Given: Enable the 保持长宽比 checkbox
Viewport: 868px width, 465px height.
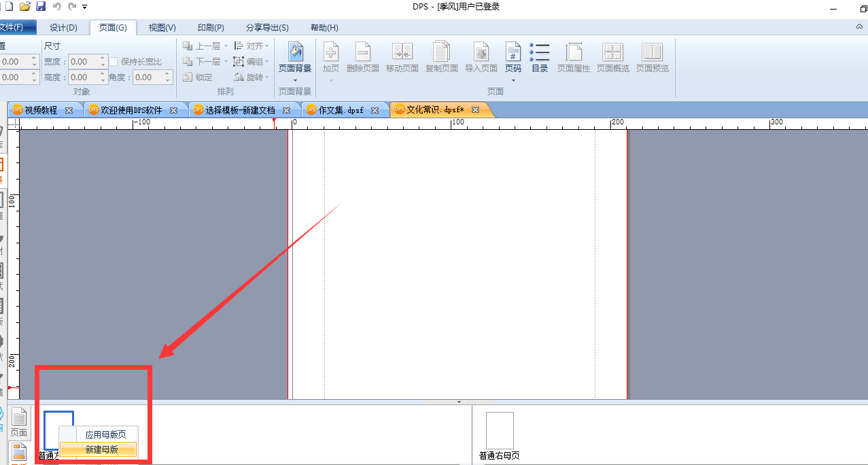Looking at the screenshot, I should 114,61.
